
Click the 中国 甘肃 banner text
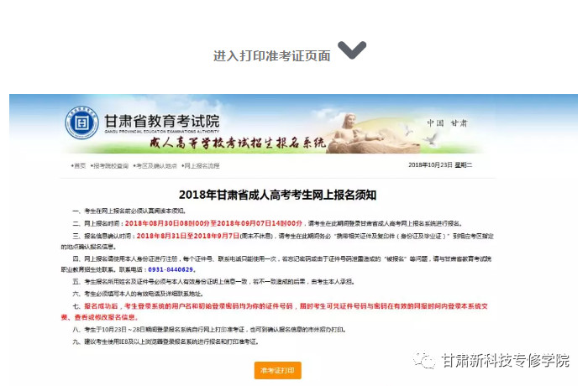(447, 123)
